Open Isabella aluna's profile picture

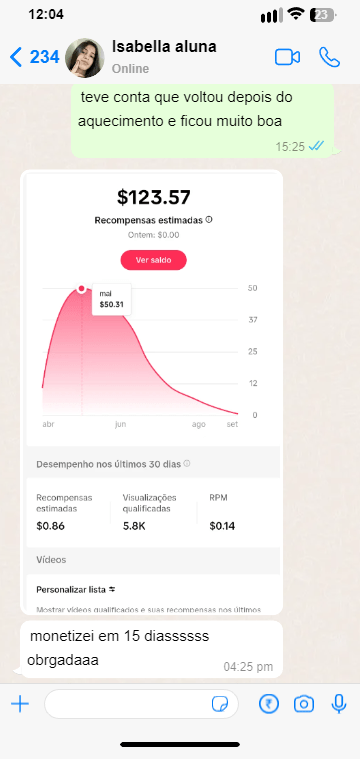tap(84, 58)
